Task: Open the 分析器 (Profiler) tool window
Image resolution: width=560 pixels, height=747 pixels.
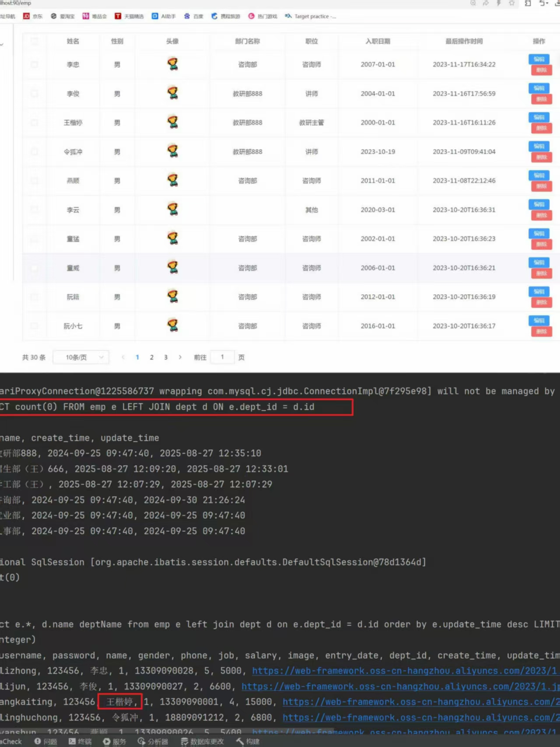Action: pos(153,741)
